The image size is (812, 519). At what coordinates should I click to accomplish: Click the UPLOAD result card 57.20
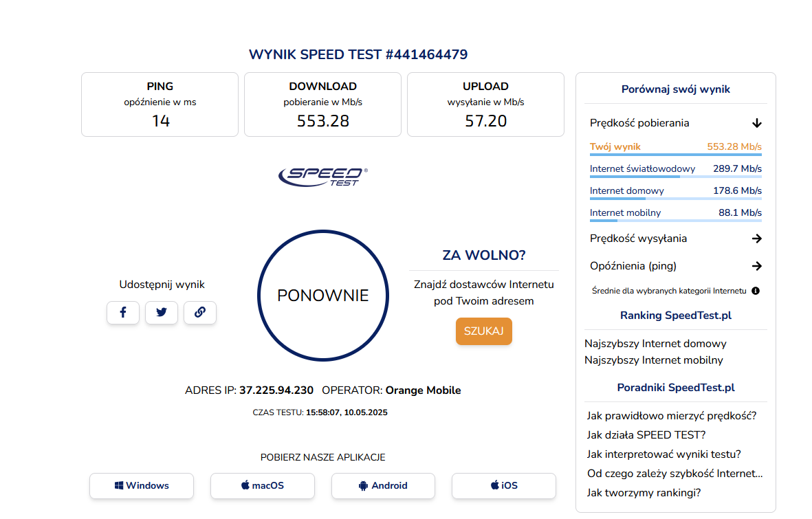point(485,104)
